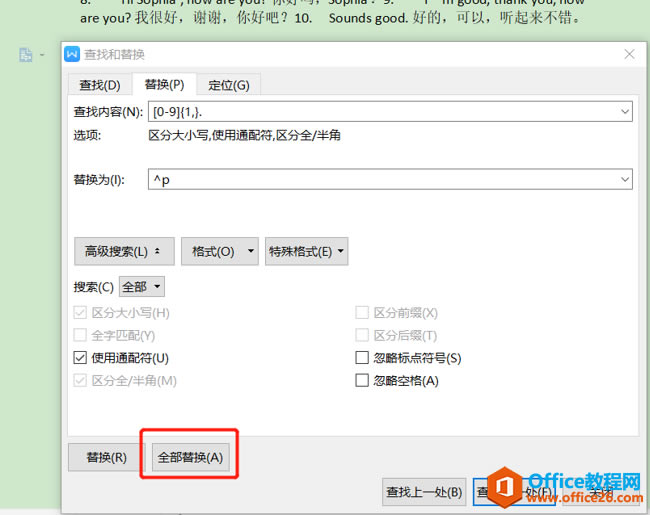Click the dialog title 查找和替换
The height and width of the screenshot is (515, 650).
point(114,54)
